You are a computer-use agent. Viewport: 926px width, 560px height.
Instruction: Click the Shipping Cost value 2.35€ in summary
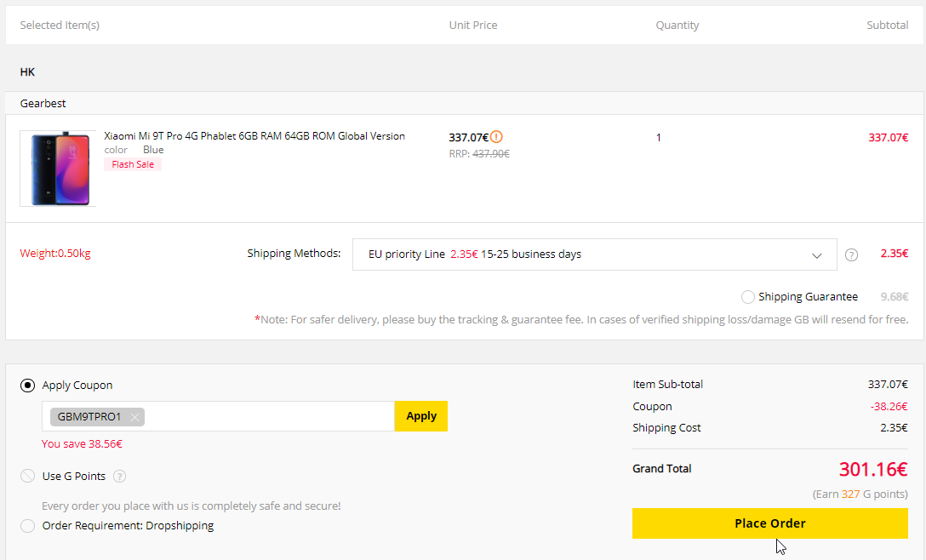pyautogui.click(x=895, y=428)
